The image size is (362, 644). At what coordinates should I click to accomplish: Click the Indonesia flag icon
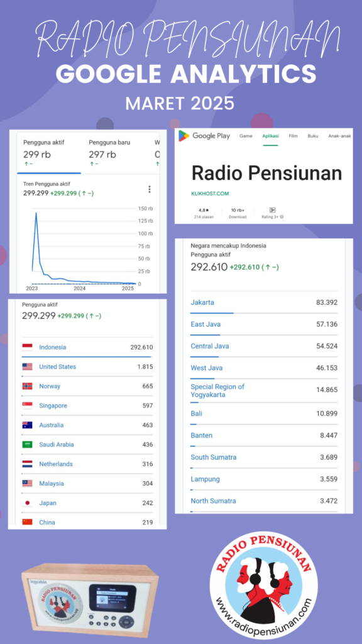point(27,347)
